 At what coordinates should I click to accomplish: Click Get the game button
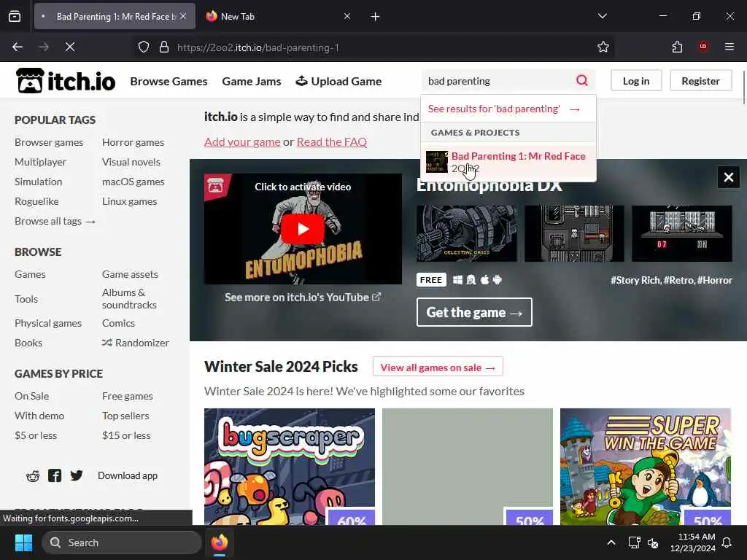[x=474, y=312]
